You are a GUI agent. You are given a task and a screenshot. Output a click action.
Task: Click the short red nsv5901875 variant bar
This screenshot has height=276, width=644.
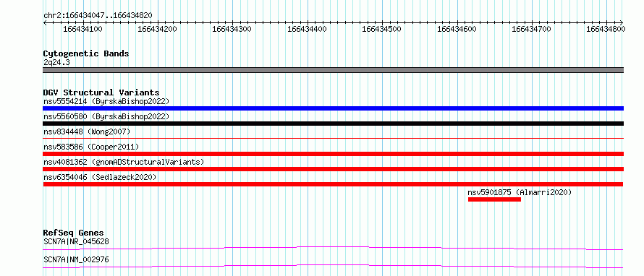494,199
